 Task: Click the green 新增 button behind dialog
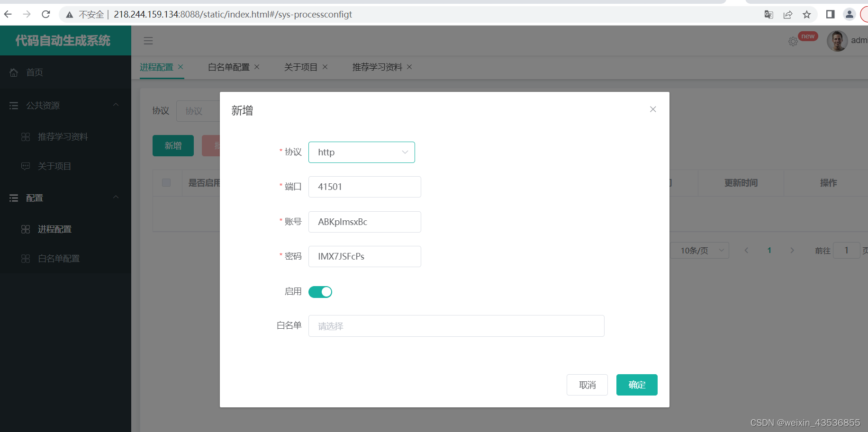[x=173, y=145]
